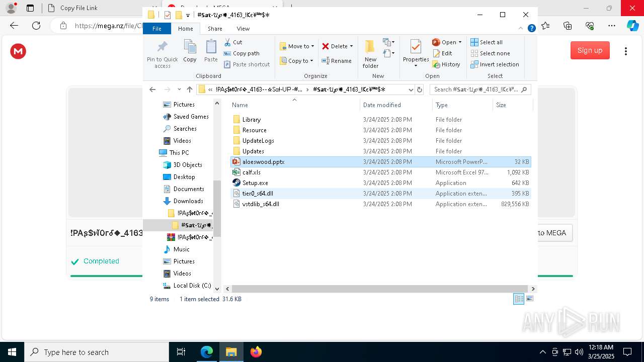Image resolution: width=644 pixels, height=362 pixels.
Task: Sort by Date modified column
Action: click(x=396, y=105)
